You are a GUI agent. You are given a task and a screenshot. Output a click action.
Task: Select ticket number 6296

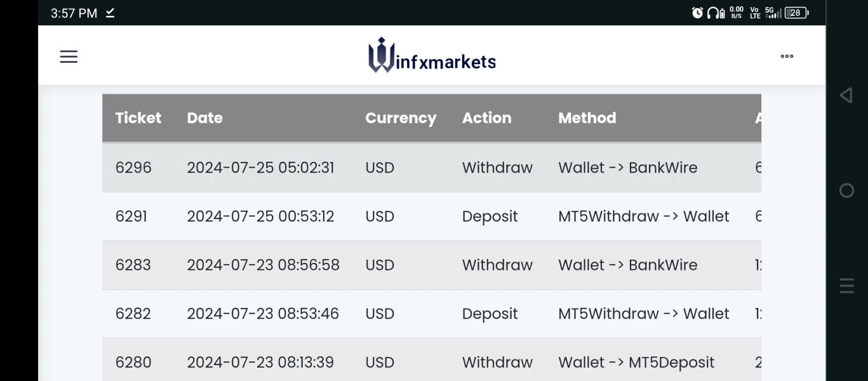[133, 168]
